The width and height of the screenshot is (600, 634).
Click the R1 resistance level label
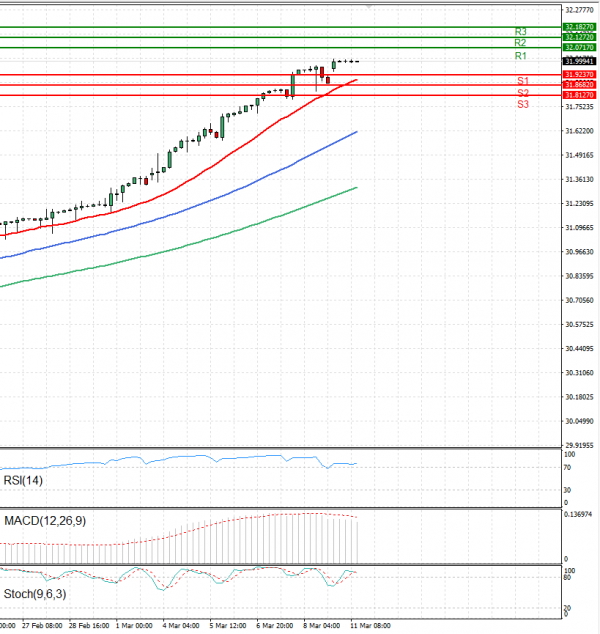click(521, 57)
